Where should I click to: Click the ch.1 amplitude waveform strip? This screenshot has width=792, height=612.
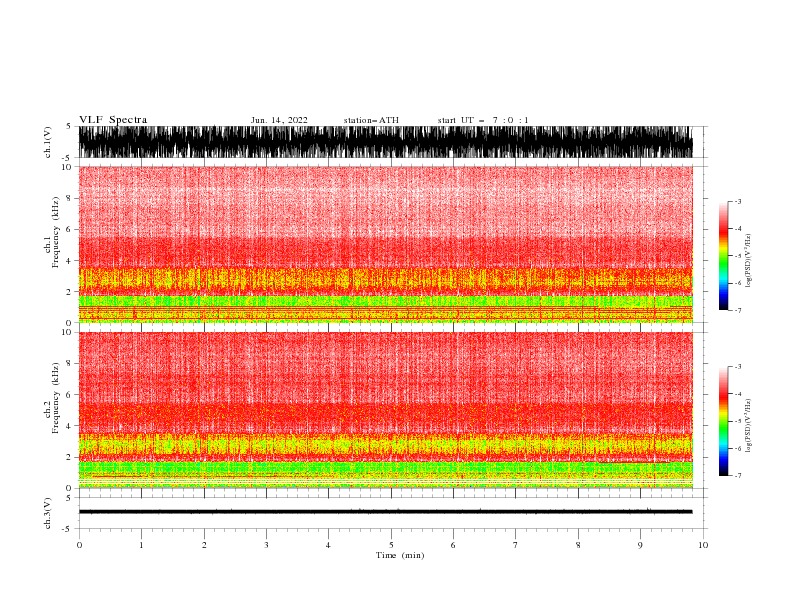pyautogui.click(x=385, y=142)
